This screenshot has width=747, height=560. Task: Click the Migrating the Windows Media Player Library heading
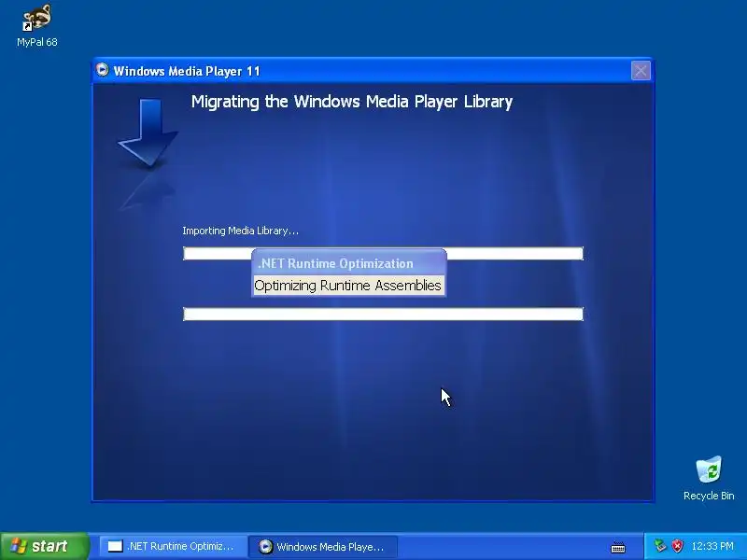click(x=352, y=102)
